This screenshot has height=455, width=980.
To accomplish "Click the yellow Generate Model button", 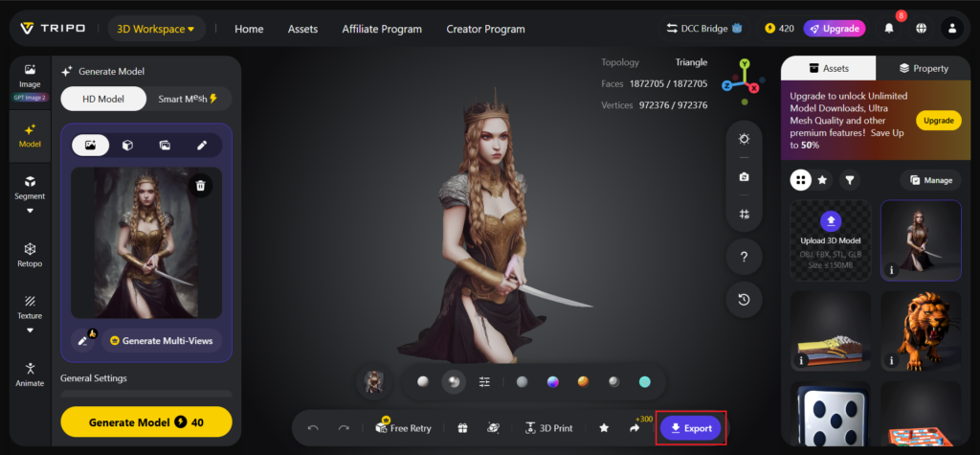I will pyautogui.click(x=146, y=421).
